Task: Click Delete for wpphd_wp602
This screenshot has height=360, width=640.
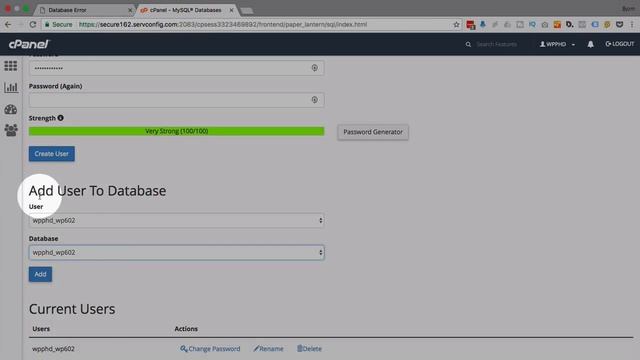Action: 309,349
